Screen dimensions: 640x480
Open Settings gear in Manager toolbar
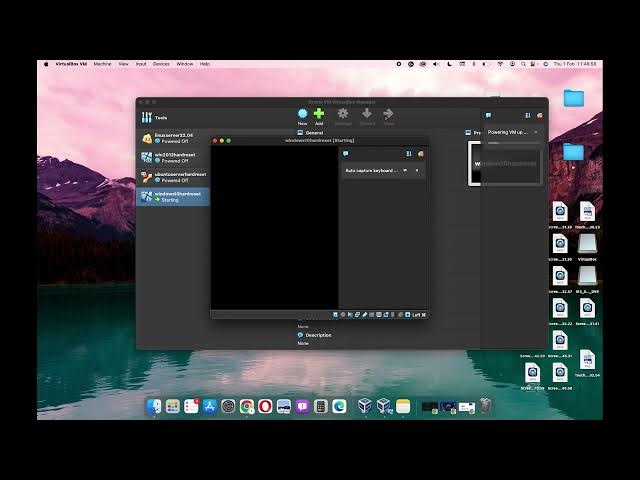click(343, 117)
